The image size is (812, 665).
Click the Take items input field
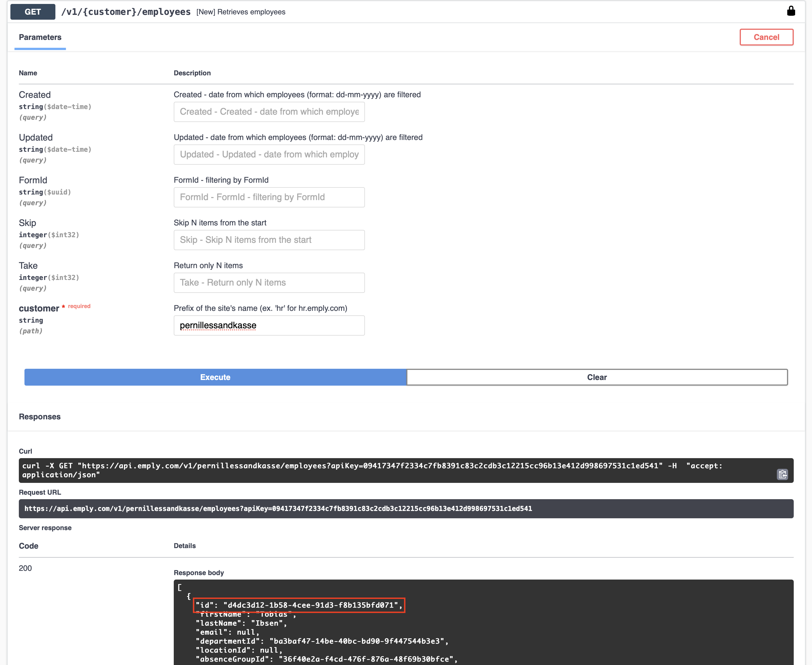[x=269, y=282]
